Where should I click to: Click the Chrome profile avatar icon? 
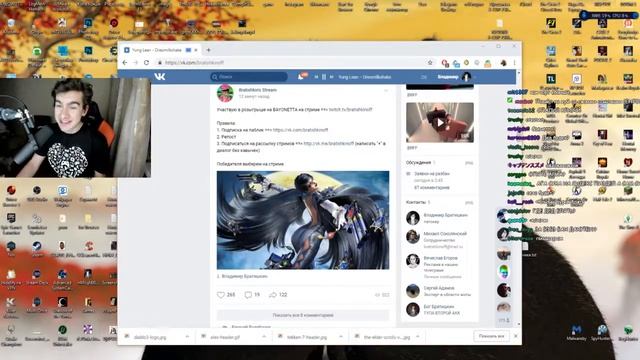coord(503,63)
